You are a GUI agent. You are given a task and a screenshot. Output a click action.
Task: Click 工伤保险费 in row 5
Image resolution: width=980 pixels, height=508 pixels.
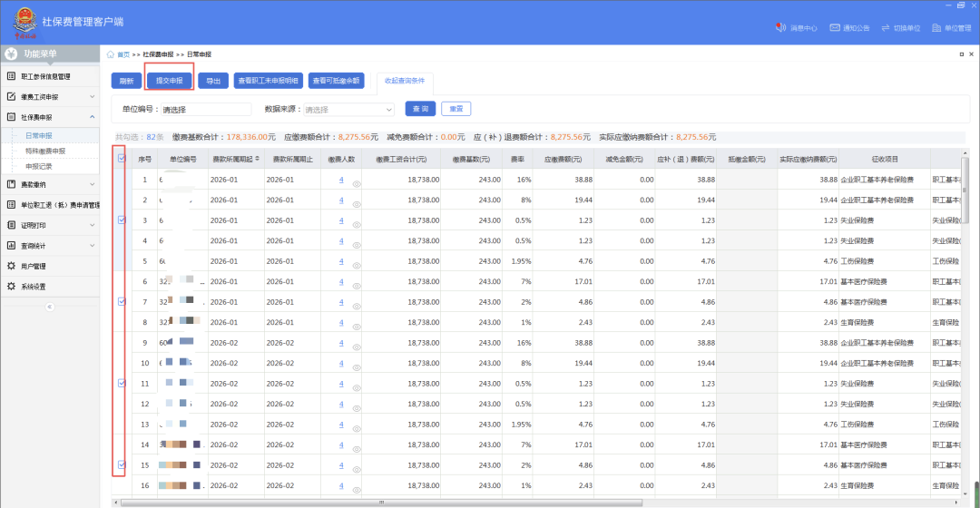tap(857, 261)
